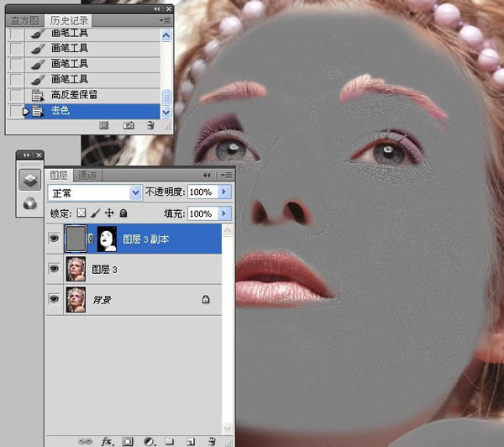Set history brush source beside 去色
The image size is (504, 447).
point(16,111)
